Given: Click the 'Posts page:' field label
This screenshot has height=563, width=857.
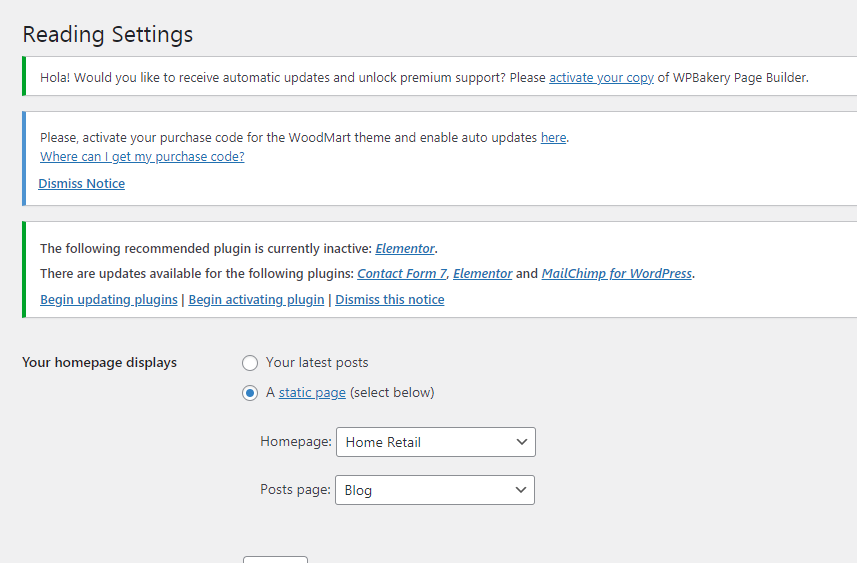Looking at the screenshot, I should coord(295,490).
